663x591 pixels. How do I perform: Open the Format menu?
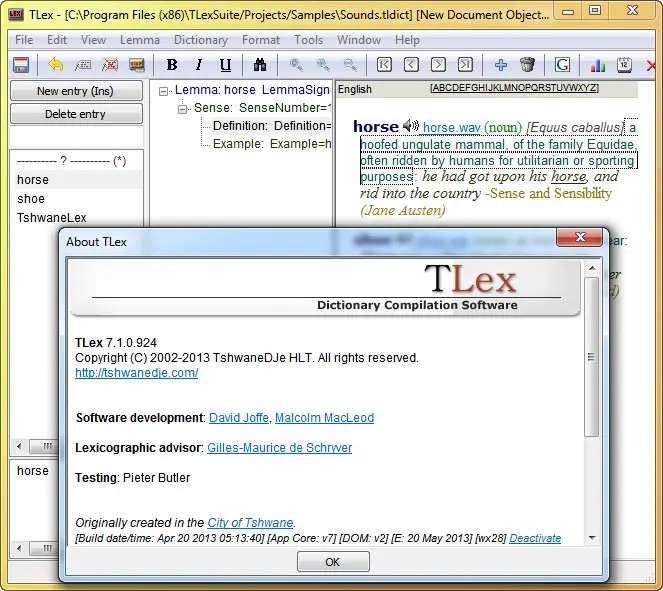pos(261,40)
